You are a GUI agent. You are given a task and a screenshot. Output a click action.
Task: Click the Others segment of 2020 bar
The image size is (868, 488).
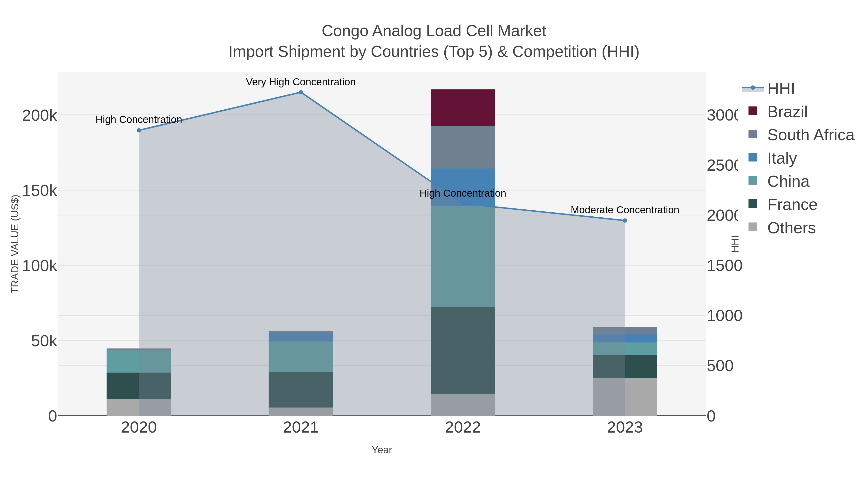[x=139, y=408]
